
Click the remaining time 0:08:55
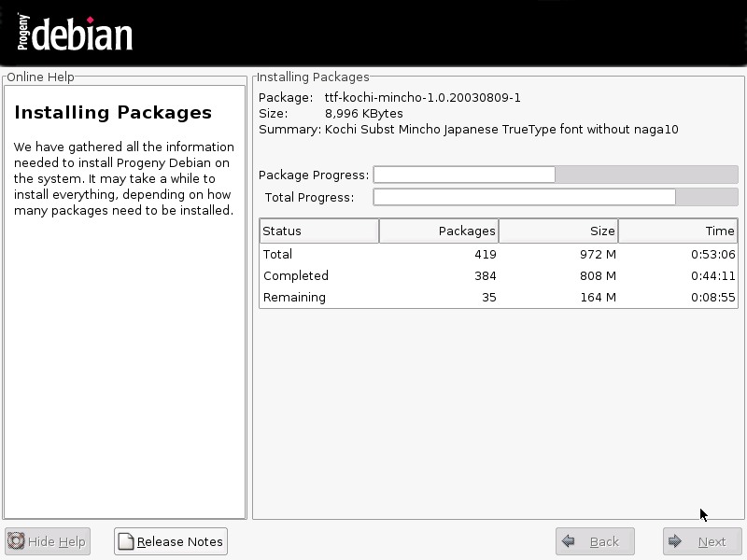coord(713,297)
